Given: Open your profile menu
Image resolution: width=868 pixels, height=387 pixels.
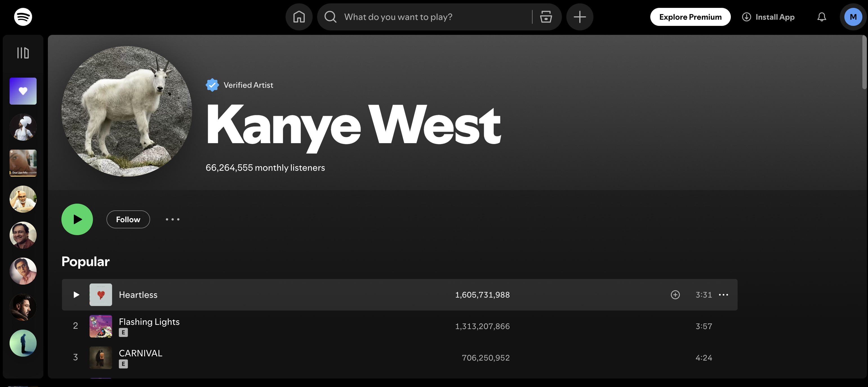Looking at the screenshot, I should pyautogui.click(x=853, y=17).
